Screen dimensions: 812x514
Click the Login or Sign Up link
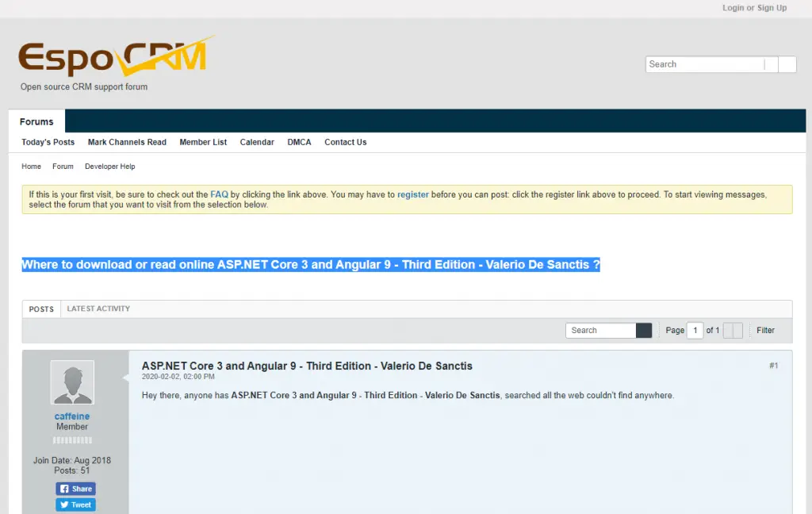754,8
